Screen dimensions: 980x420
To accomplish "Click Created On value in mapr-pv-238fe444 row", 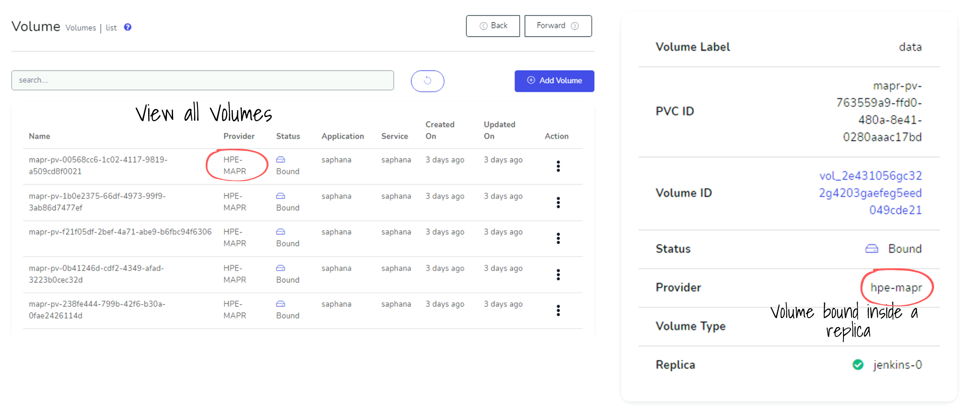I will click(444, 304).
